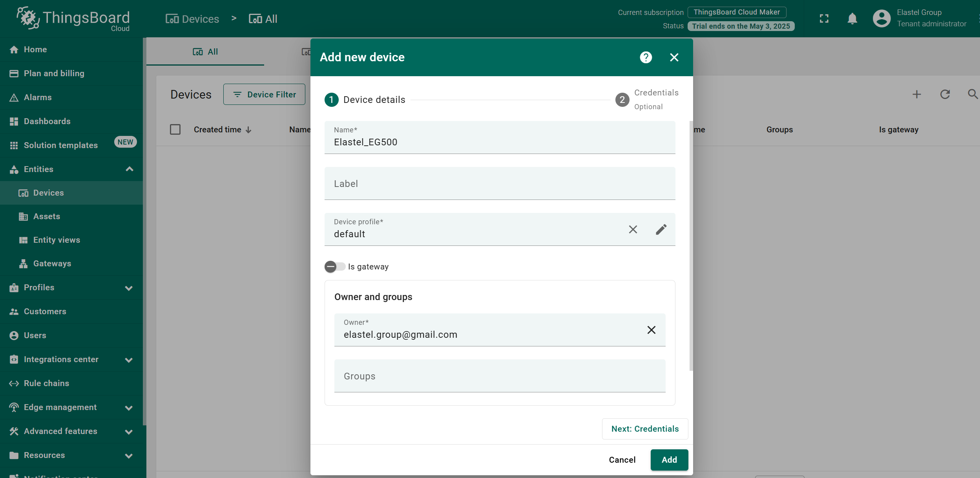Refresh the devices table
980x478 pixels.
(945, 94)
